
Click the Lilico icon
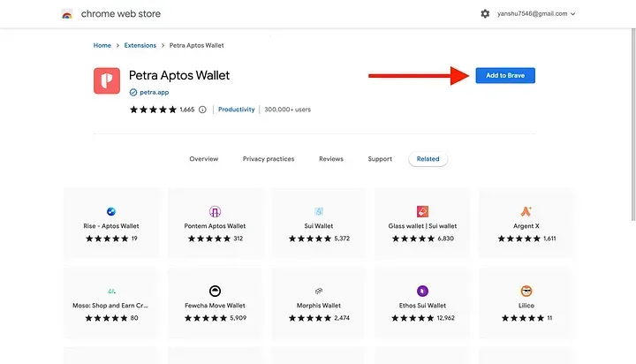(526, 291)
